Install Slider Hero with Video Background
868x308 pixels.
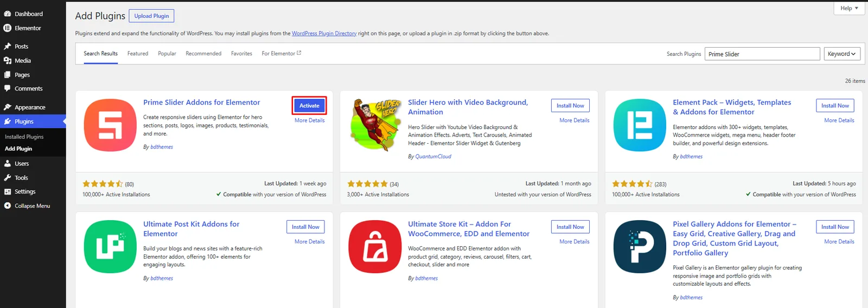tap(570, 106)
